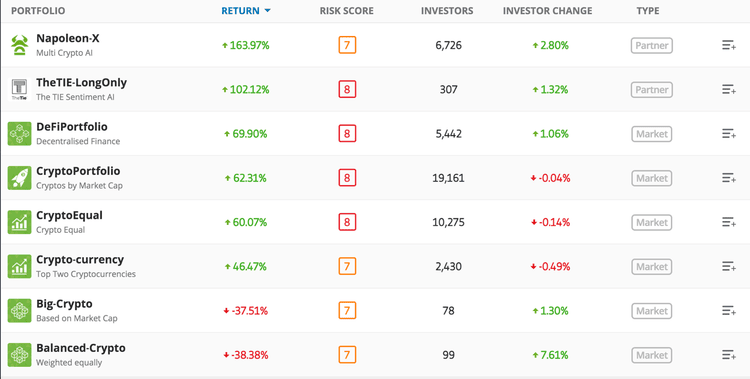This screenshot has height=379, width=750.
Task: Click Crypto-currency risk score 7 badge
Action: tap(347, 267)
